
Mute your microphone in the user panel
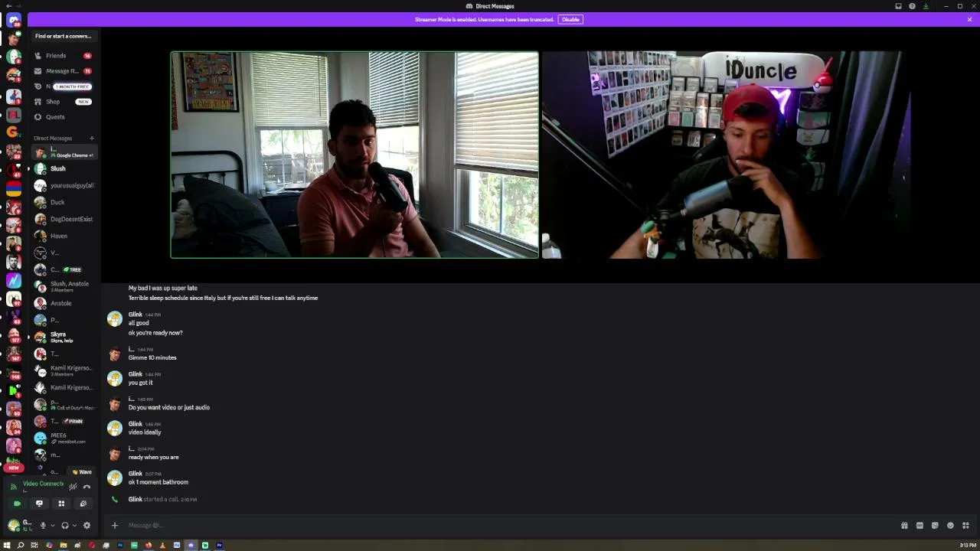[x=43, y=526]
